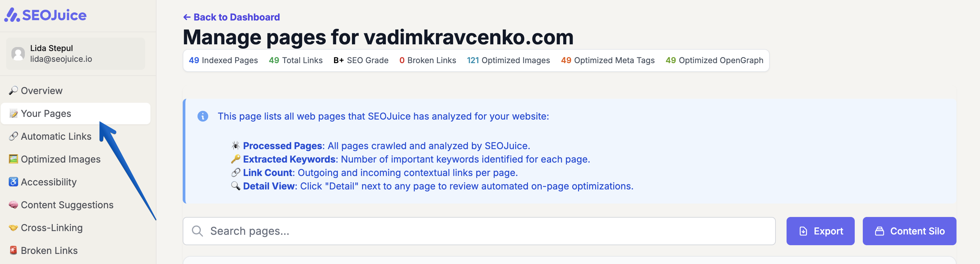Open Your Pages via the notepad icon
The height and width of the screenshot is (264, 980).
pyautogui.click(x=14, y=113)
